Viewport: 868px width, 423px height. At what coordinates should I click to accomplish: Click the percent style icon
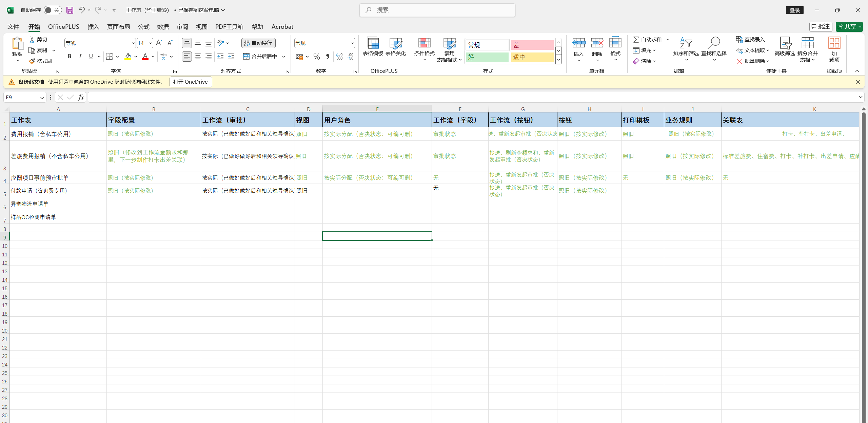click(x=317, y=57)
